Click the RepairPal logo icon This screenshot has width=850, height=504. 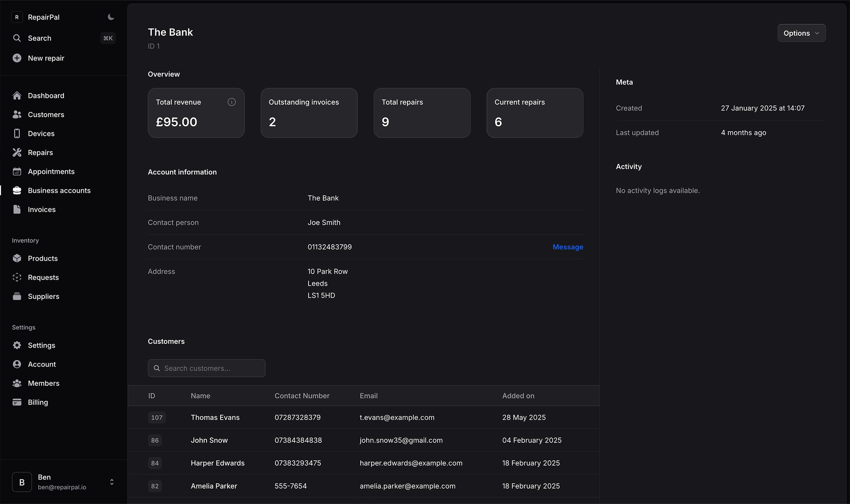(x=17, y=17)
